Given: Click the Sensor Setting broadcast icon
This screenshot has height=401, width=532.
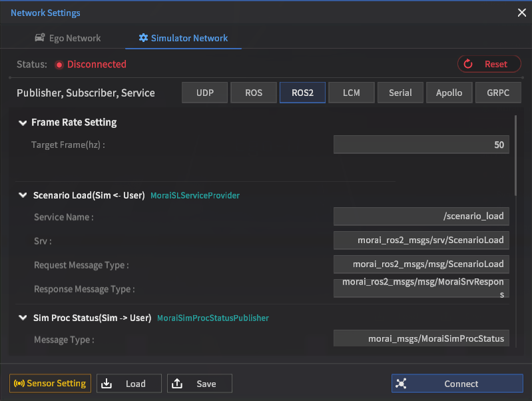Looking at the screenshot, I should [19, 384].
